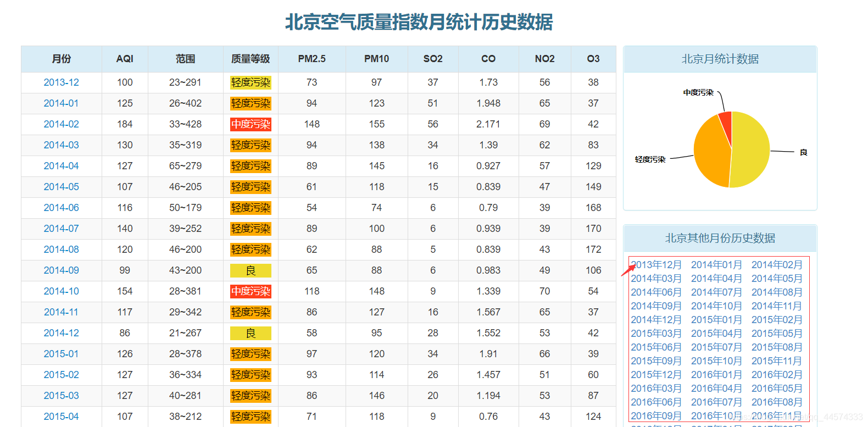
Task: Open the 2014年01月 history link
Action: pos(716,265)
